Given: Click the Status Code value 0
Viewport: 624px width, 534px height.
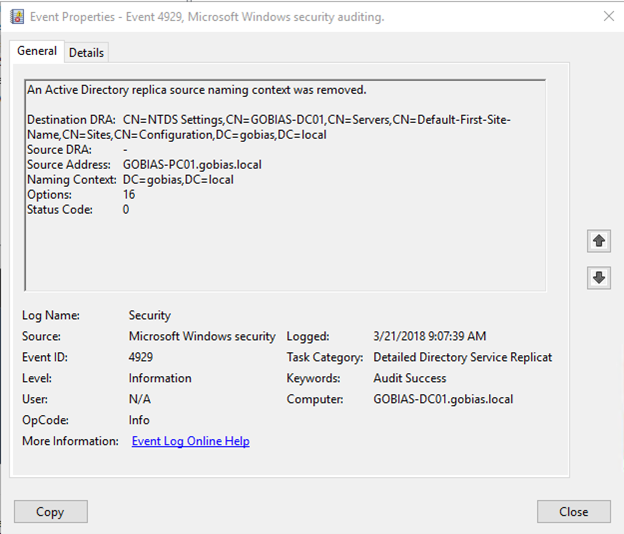Looking at the screenshot, I should (126, 210).
